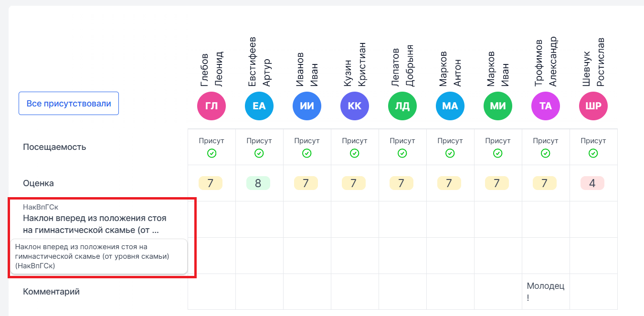Click Кузин Кристиан's purple КК avatar
The image size is (644, 316).
coord(354,106)
